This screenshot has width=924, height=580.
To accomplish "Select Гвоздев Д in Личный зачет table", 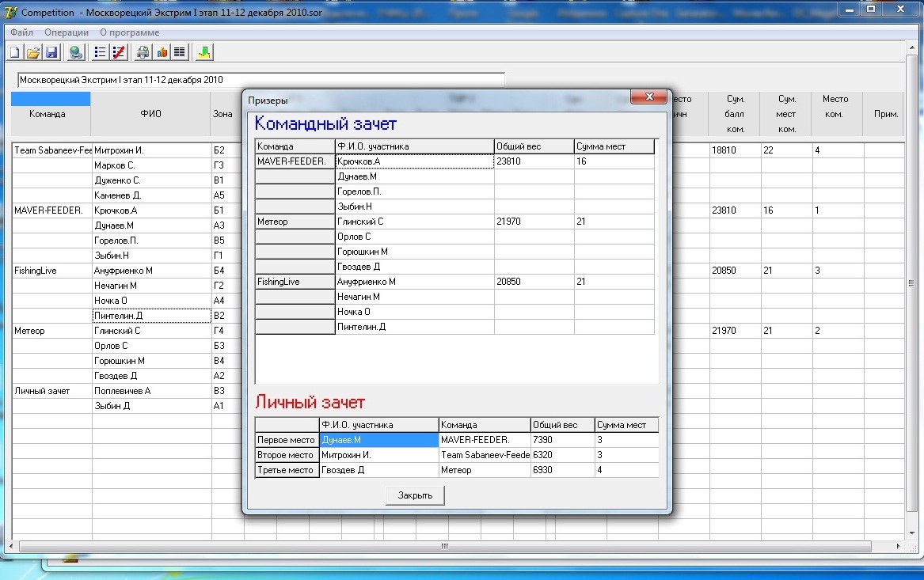I will (x=379, y=470).
